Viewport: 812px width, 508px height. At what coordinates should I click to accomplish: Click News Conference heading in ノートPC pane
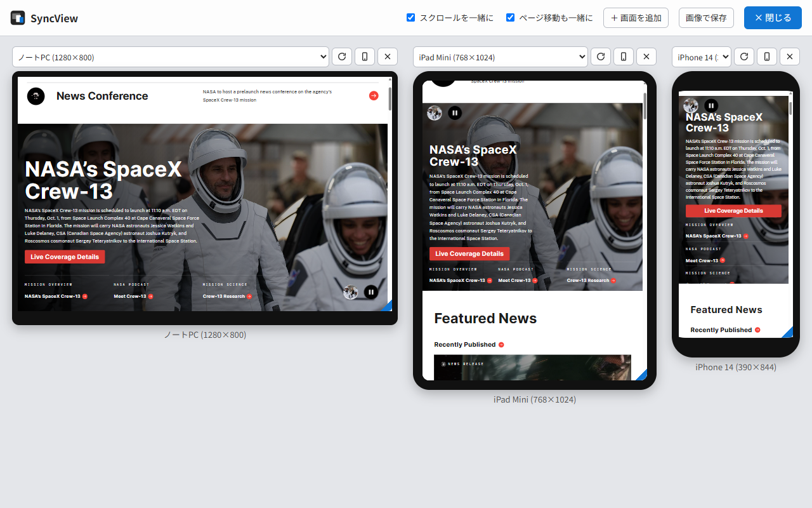tap(102, 96)
